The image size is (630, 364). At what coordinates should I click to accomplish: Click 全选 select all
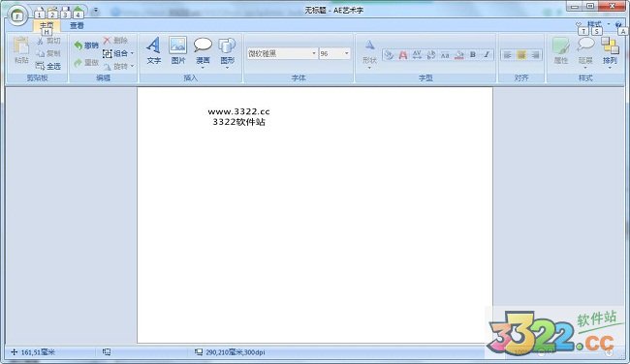coord(48,66)
